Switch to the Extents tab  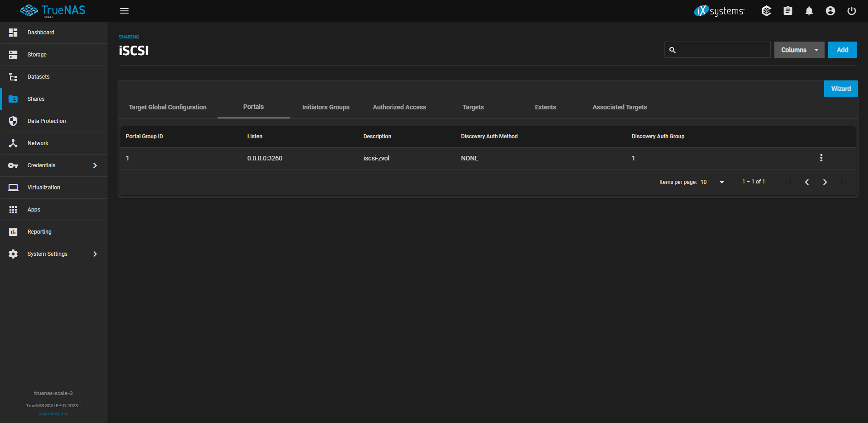(545, 107)
